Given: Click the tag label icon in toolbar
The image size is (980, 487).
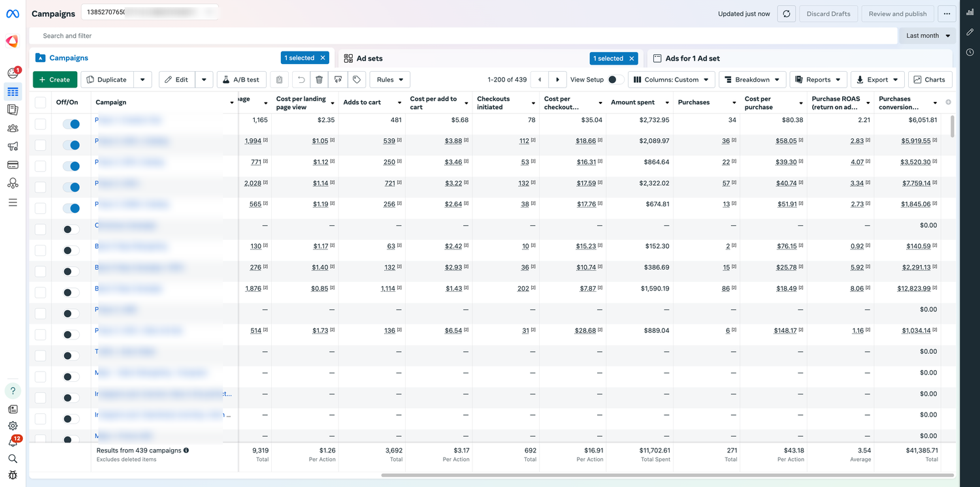Looking at the screenshot, I should coord(356,80).
